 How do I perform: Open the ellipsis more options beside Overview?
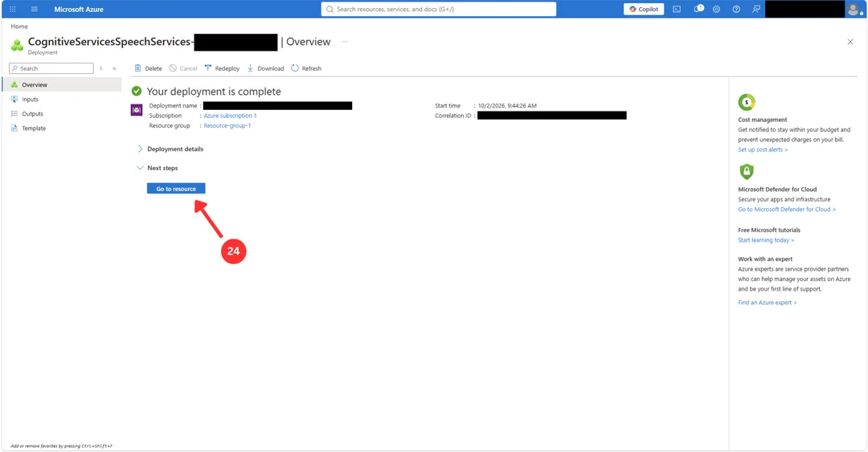point(345,42)
